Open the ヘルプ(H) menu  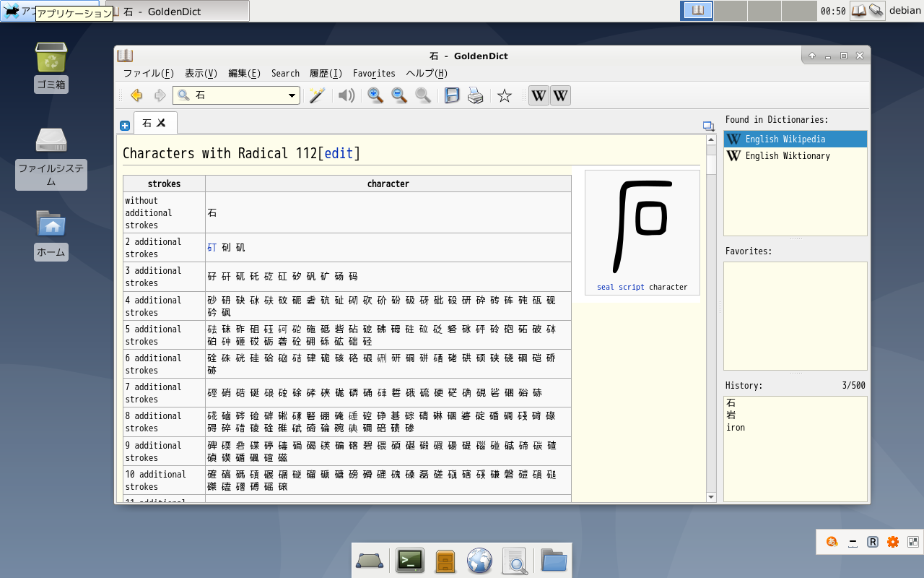pos(427,73)
